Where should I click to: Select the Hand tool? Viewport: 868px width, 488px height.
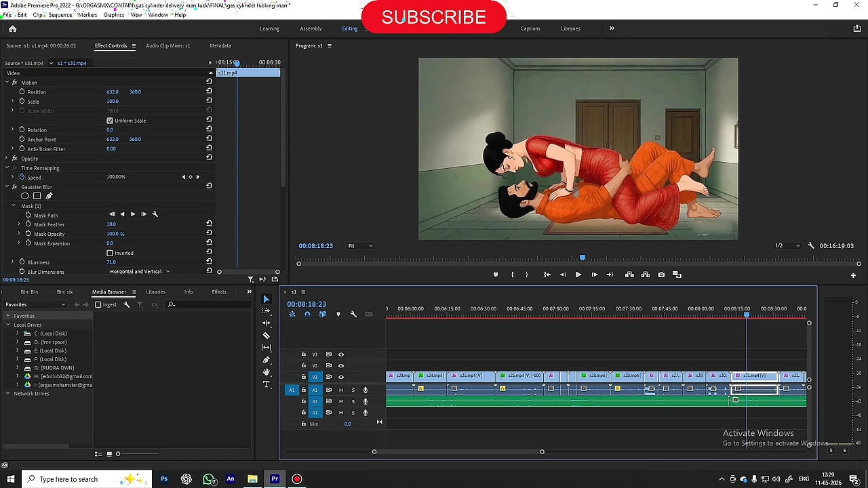[x=266, y=372]
